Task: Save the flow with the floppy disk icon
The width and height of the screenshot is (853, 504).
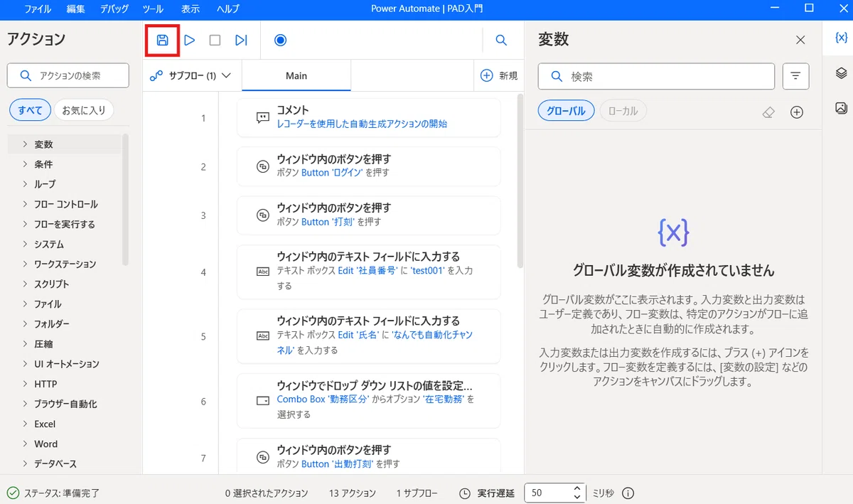Action: [x=162, y=40]
